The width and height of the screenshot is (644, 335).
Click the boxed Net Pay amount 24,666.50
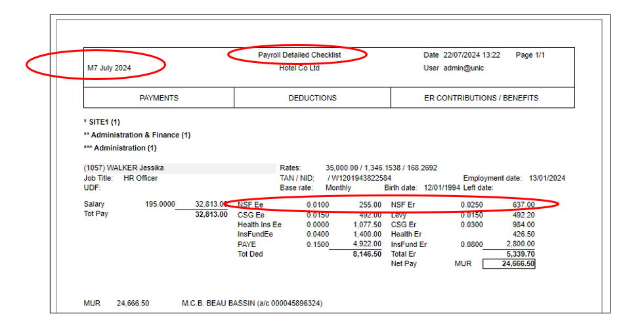[508, 263]
